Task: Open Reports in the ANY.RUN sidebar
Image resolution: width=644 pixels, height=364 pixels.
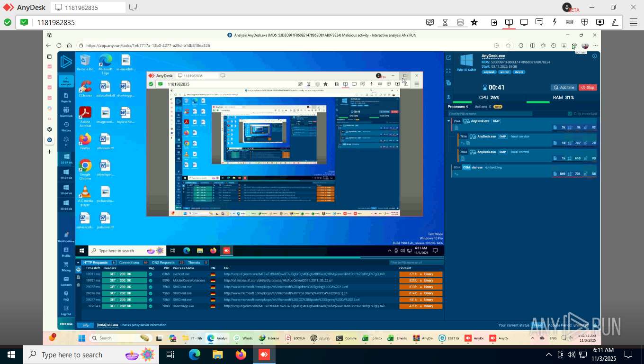Action: (x=66, y=97)
